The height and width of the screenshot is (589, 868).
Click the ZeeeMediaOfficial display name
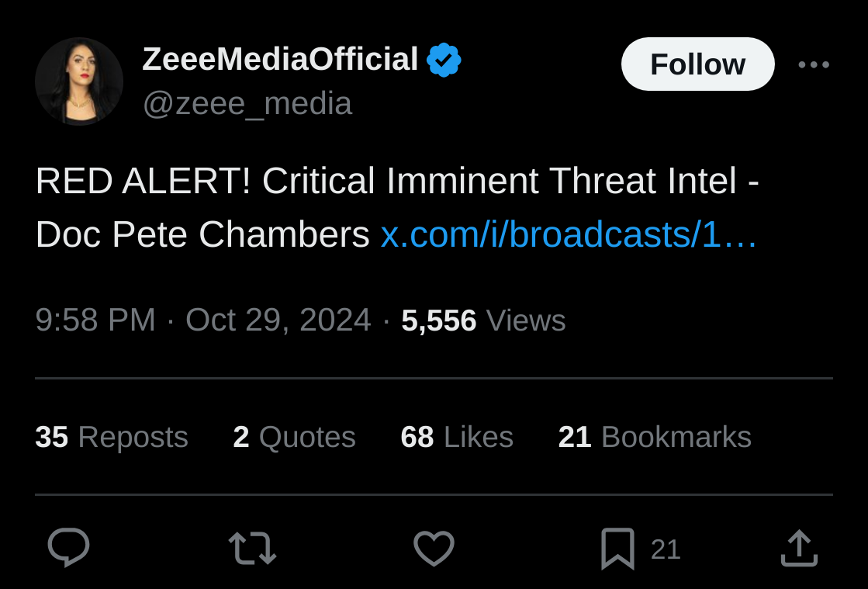pos(280,59)
